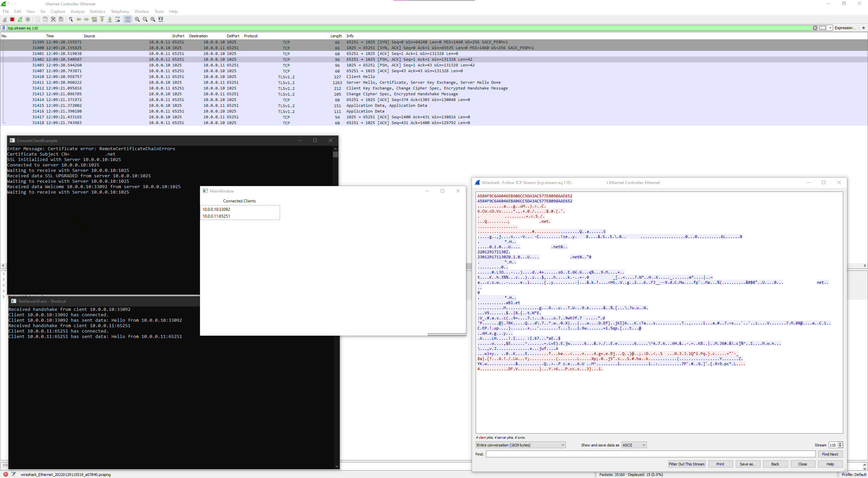
Task: Go forward to next packet arrow
Action: tap(86, 19)
